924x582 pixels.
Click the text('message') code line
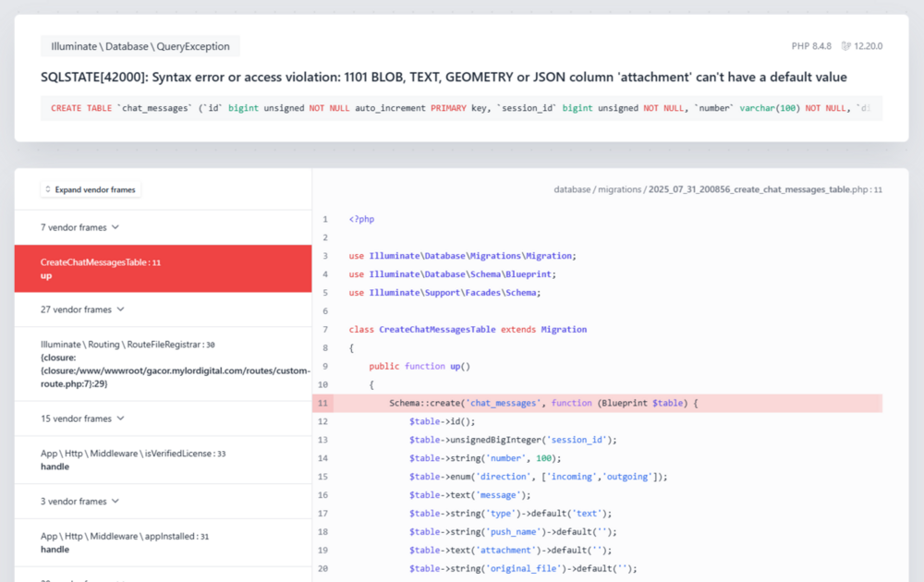pyautogui.click(x=470, y=495)
